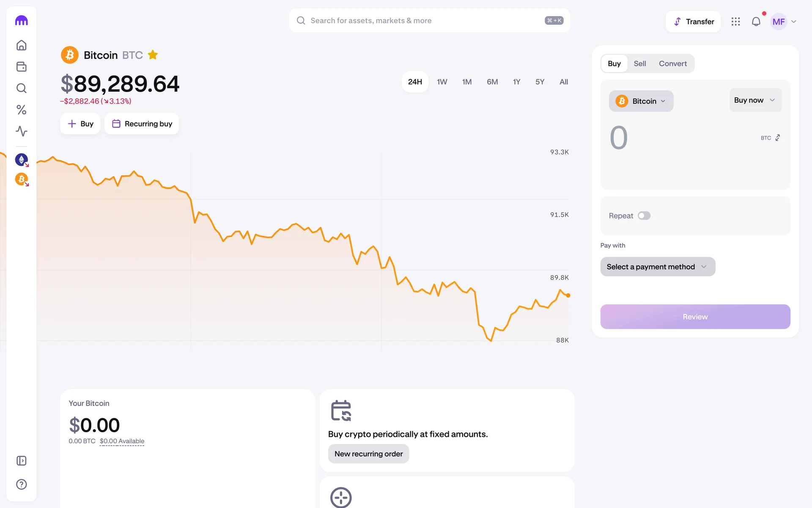Toggle the Bitcoin favorite star
Viewport: 812px width, 508px height.
[x=153, y=55]
